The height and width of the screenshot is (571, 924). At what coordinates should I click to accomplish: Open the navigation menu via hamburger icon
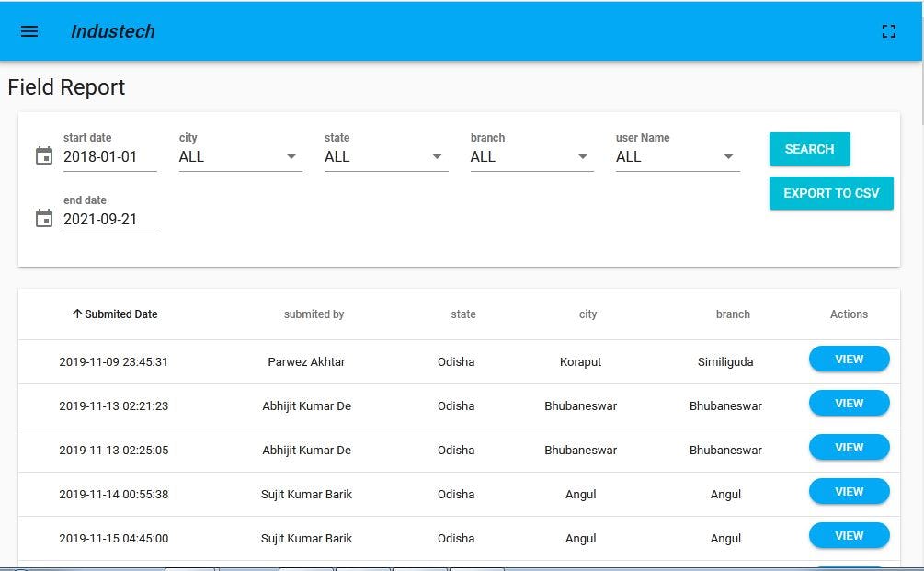(x=29, y=30)
